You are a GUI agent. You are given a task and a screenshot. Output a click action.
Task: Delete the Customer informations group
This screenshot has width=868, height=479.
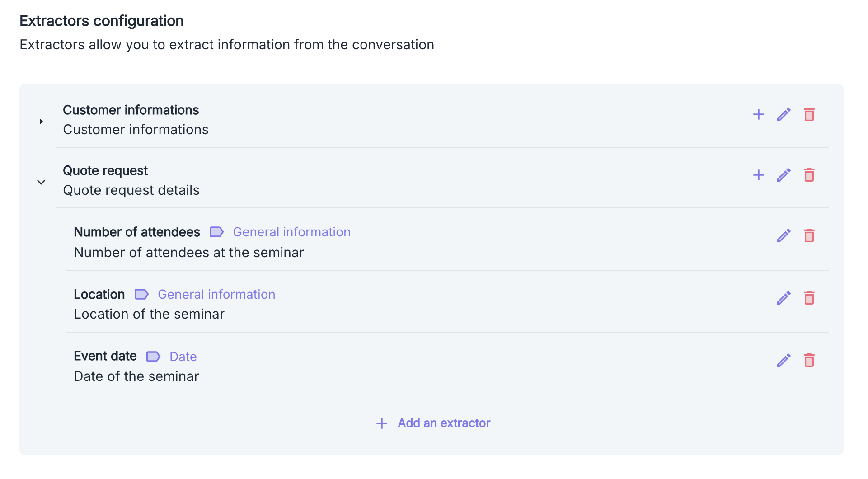point(809,114)
